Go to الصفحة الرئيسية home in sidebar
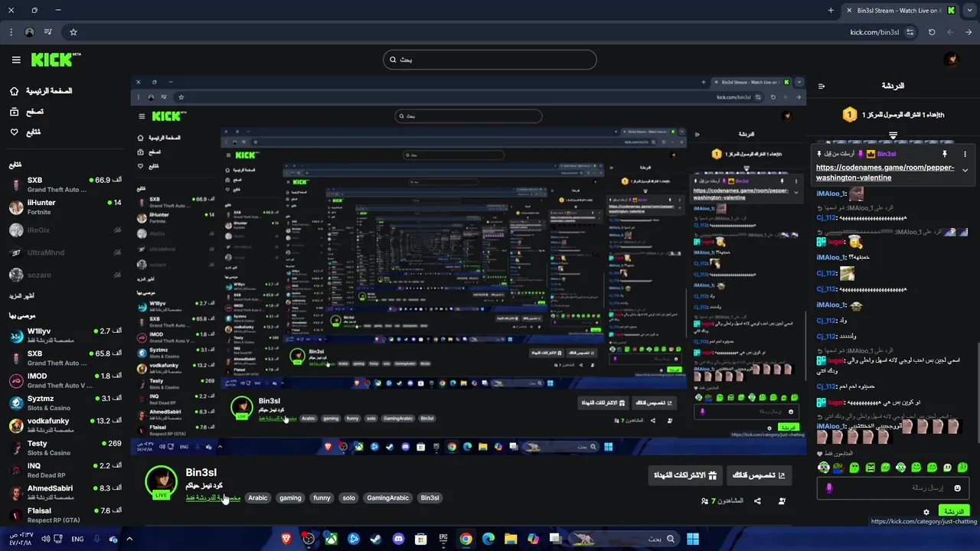980x551 pixels. 41,91
